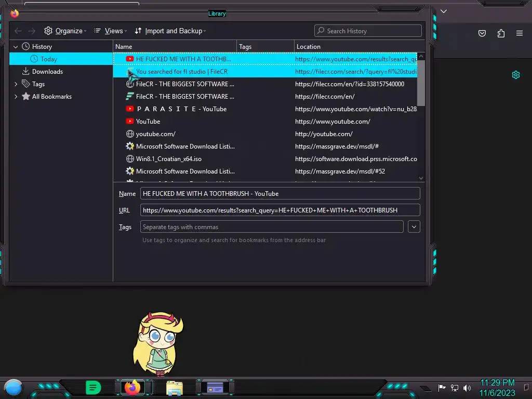Click Action Center flag tray icon
Screen dimensions: 532x399
coord(442,388)
